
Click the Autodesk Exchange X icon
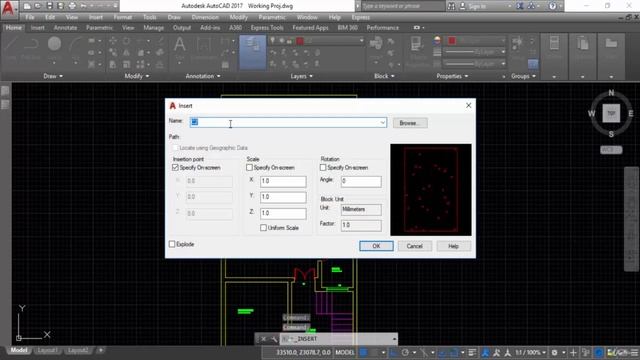[x=520, y=6]
